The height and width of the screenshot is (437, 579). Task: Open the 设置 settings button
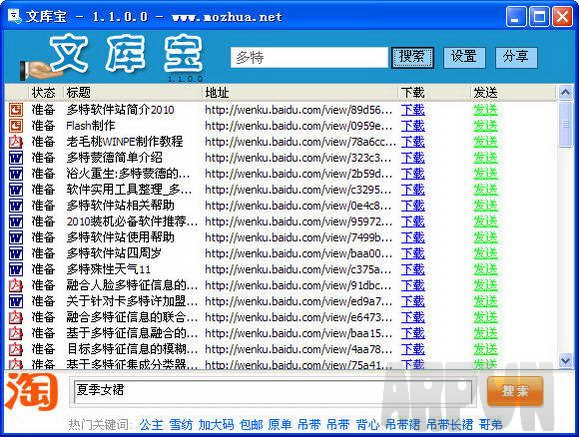pyautogui.click(x=464, y=57)
